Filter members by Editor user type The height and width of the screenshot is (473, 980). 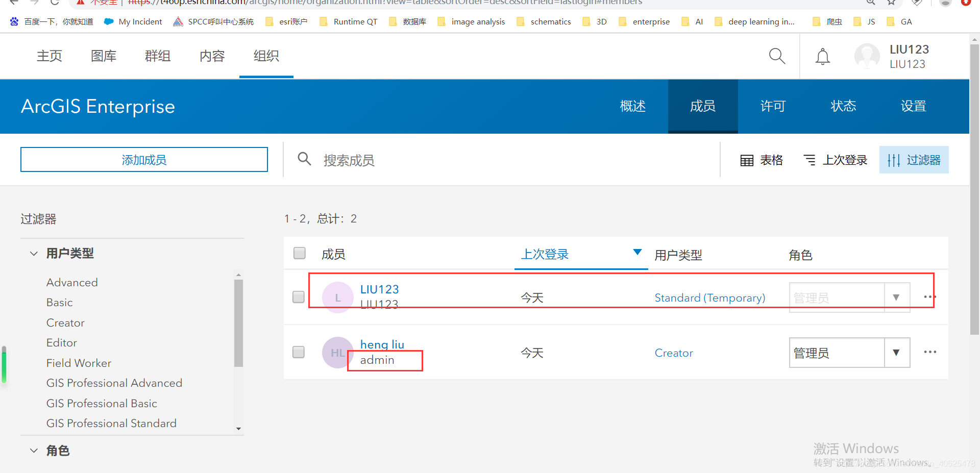(62, 342)
